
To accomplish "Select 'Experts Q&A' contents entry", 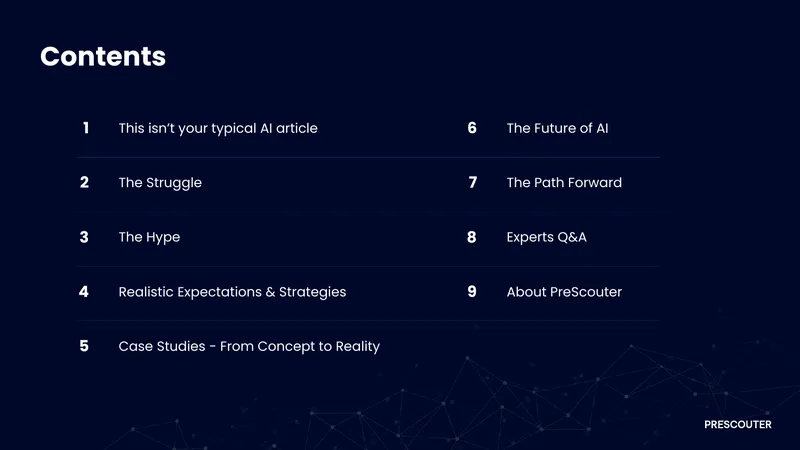I will point(546,237).
